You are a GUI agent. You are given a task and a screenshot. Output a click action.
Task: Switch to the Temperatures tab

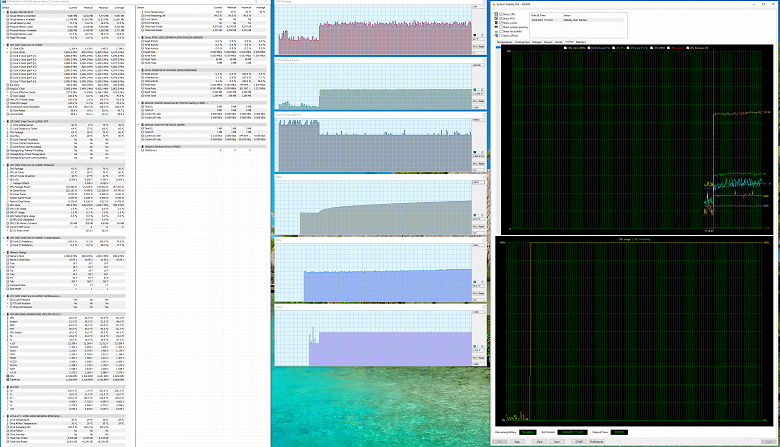click(505, 42)
